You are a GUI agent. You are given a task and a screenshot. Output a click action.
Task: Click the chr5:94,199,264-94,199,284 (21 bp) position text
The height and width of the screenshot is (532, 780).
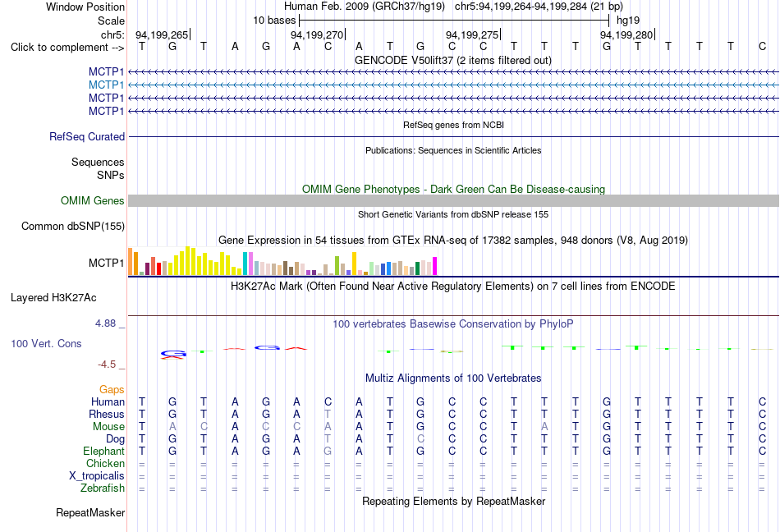pos(539,7)
